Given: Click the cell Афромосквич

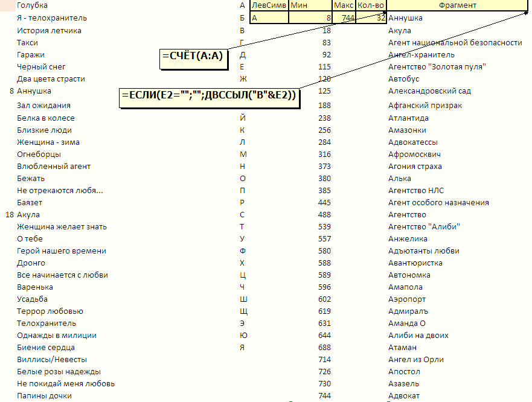Looking at the screenshot, I should pos(414,155).
